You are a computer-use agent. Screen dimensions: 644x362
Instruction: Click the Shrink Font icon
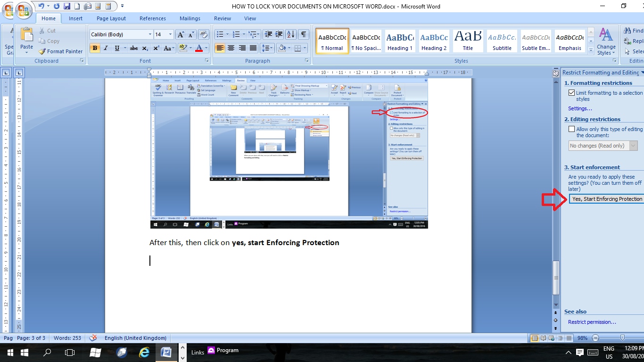191,34
